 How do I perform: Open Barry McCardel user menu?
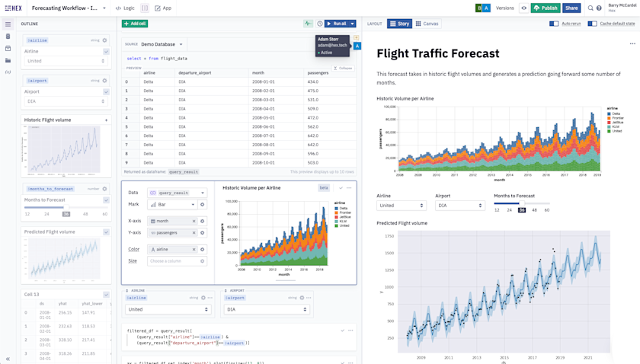[622, 8]
